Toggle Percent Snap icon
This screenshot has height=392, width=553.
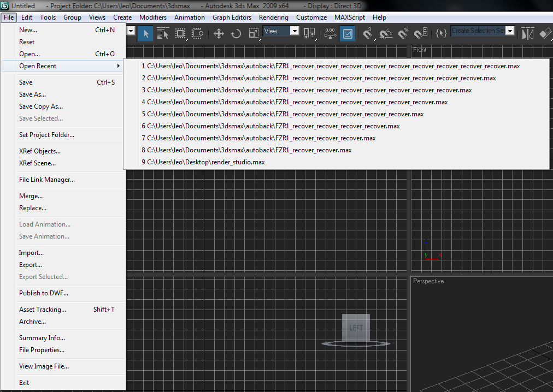coord(403,33)
